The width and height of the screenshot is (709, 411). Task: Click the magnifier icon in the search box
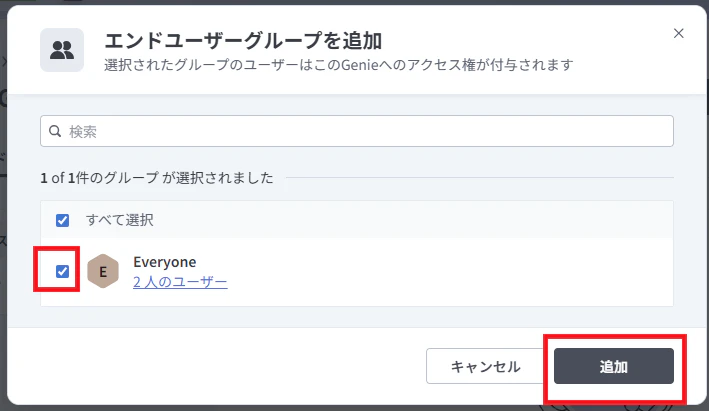(55, 131)
